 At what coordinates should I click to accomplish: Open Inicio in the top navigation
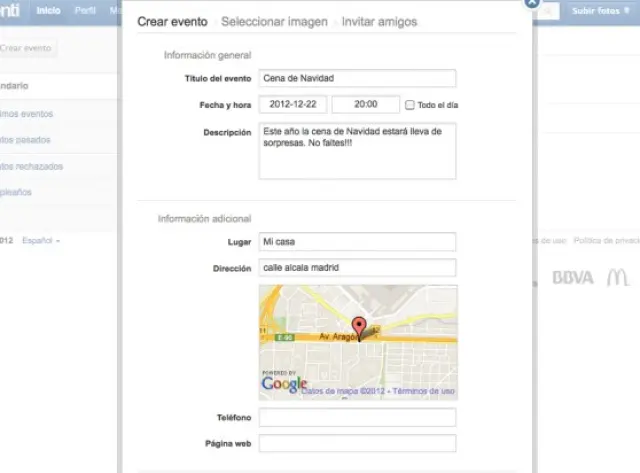(x=48, y=11)
